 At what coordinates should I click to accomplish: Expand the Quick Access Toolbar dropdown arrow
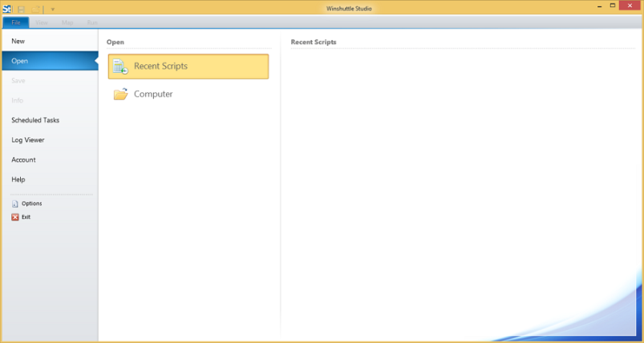[53, 10]
